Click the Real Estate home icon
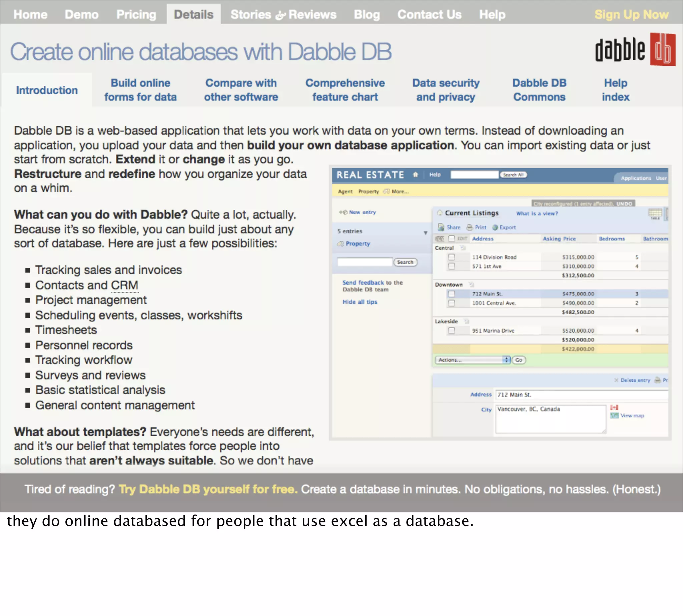Image resolution: width=683 pixels, height=616 pixels. (415, 175)
